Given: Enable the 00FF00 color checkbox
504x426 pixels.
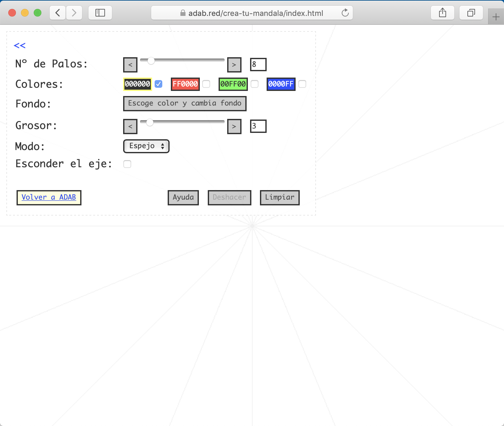Looking at the screenshot, I should 255,84.
